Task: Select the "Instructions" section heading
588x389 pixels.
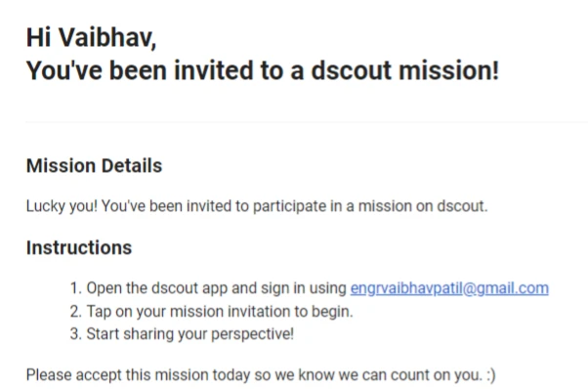Action: pyautogui.click(x=79, y=247)
